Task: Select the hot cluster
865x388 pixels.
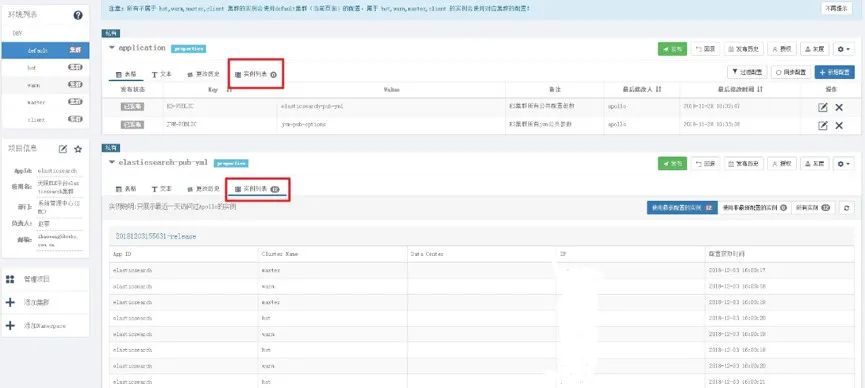Action: [x=45, y=67]
